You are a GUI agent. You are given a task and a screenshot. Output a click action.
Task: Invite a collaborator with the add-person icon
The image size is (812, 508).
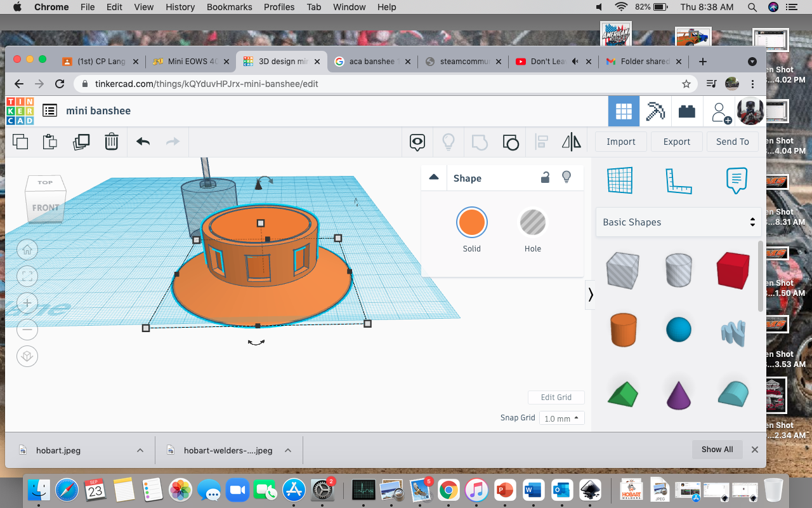721,112
